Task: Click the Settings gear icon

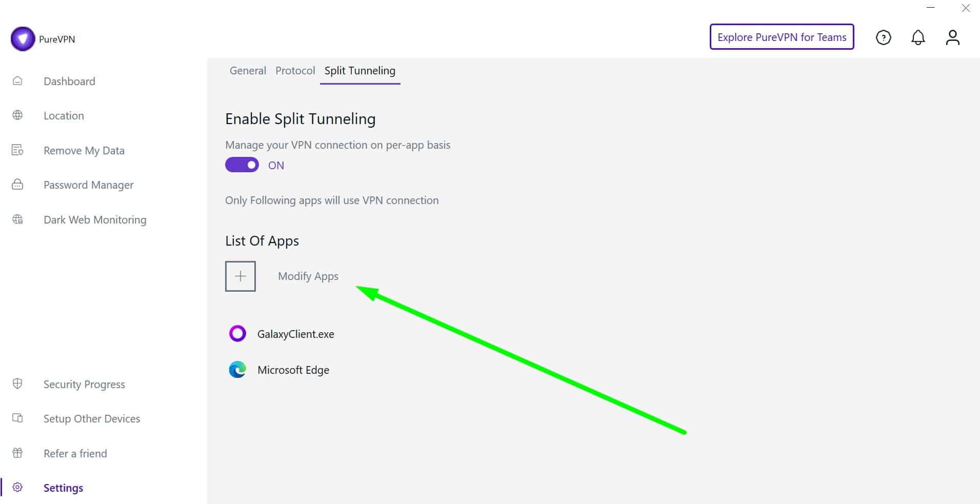Action: [17, 488]
